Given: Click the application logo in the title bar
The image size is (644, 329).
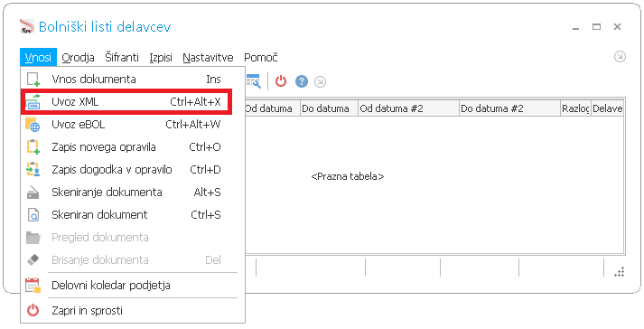Looking at the screenshot, I should tap(27, 27).
